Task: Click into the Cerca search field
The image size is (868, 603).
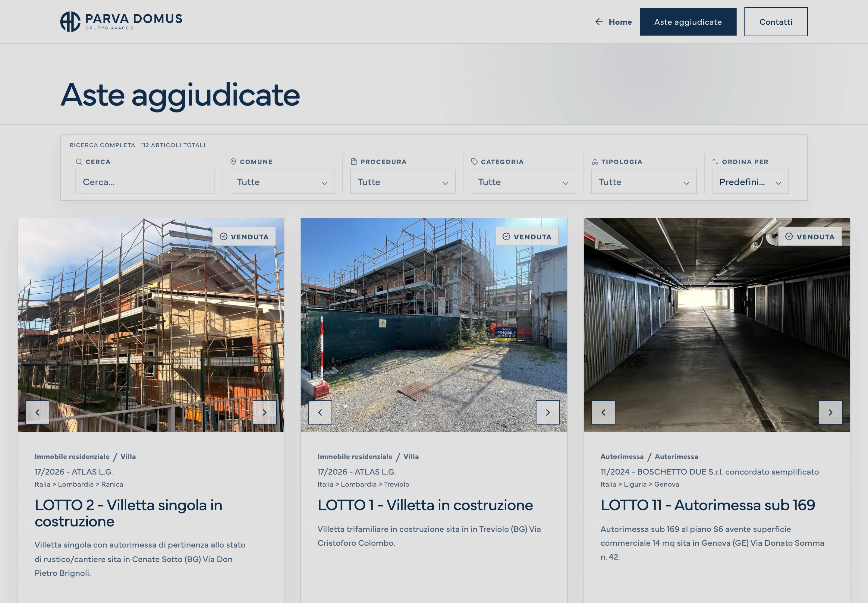Action: click(x=145, y=182)
